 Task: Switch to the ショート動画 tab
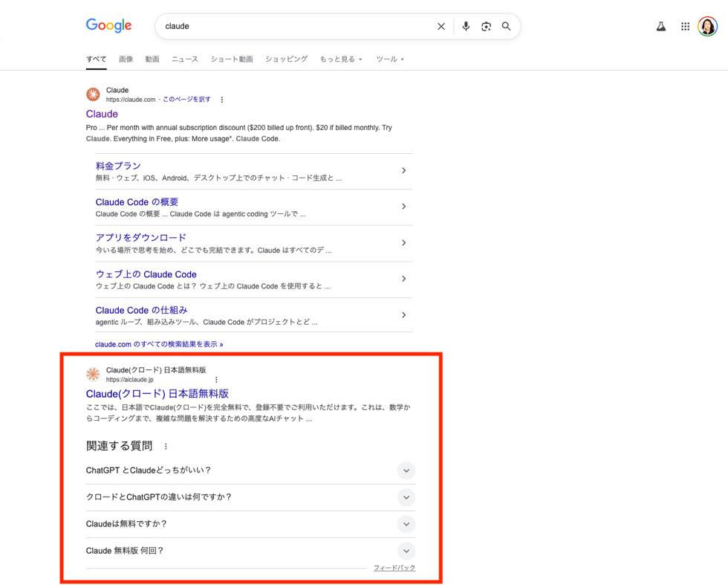point(232,59)
